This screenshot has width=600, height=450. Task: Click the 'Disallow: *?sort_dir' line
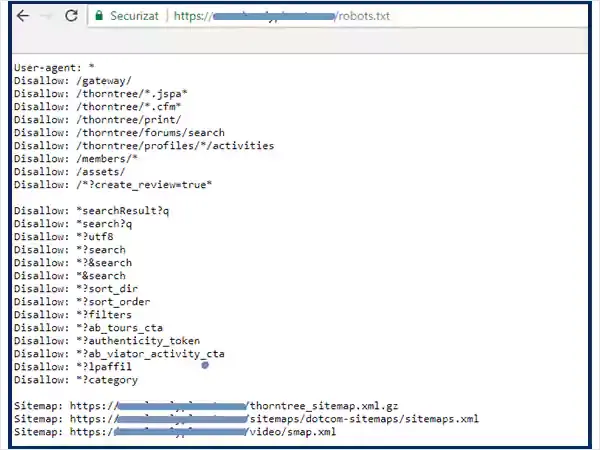76,289
